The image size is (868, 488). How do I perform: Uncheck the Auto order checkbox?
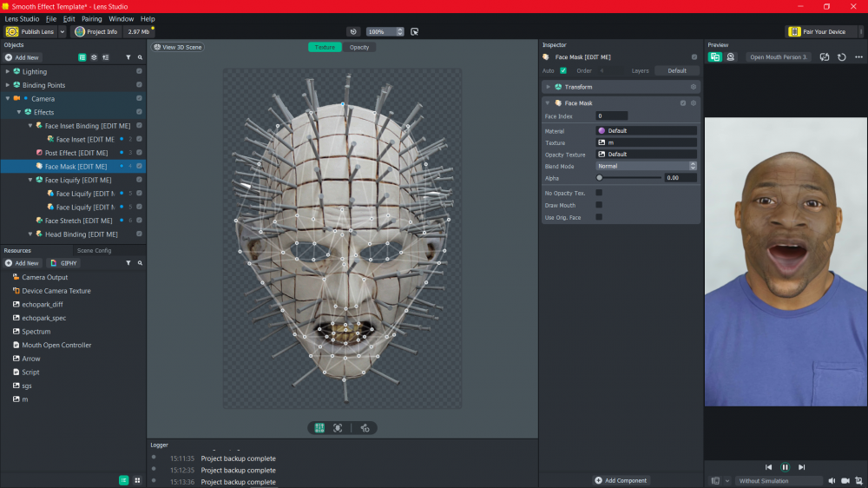pyautogui.click(x=563, y=70)
